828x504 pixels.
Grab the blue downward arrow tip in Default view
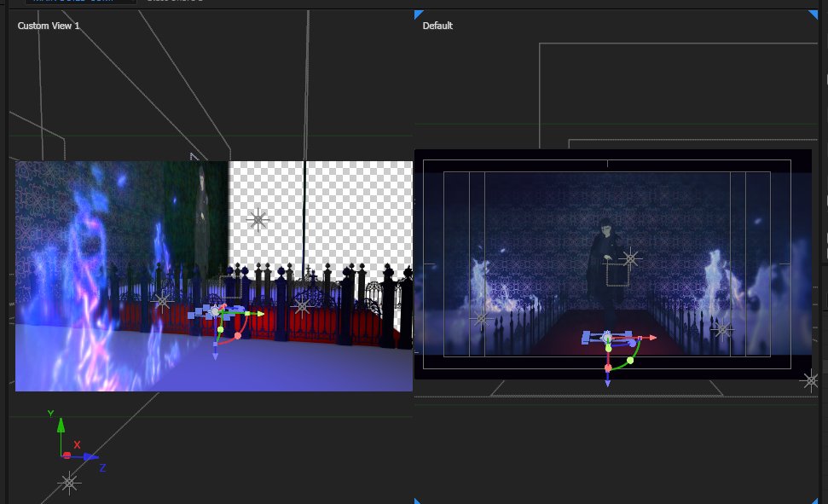[607, 382]
